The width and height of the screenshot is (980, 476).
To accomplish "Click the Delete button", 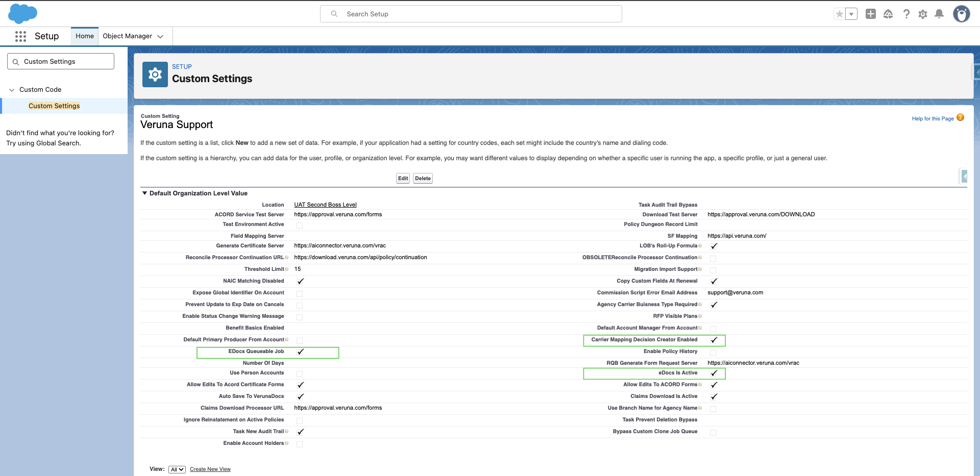I will [x=423, y=179].
